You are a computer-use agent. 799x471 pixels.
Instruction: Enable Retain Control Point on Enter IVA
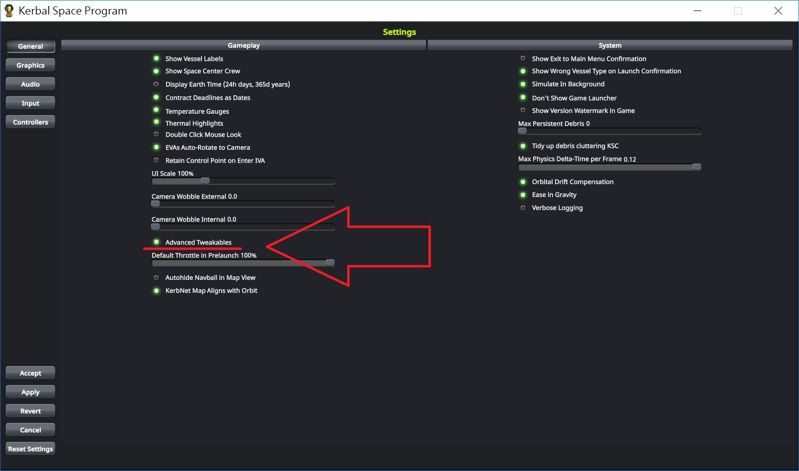(156, 160)
